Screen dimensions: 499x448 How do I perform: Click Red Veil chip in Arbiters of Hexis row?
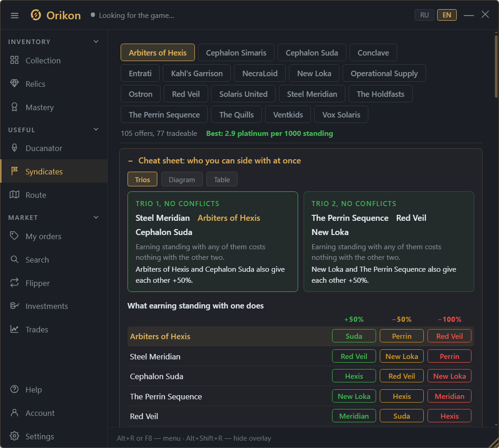(449, 336)
